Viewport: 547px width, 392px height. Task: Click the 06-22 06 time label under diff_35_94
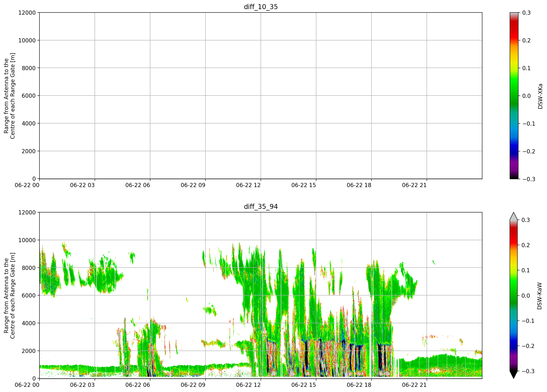(138, 385)
